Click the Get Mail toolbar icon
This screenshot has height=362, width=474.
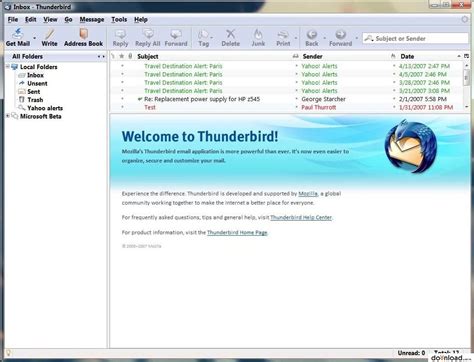18,34
